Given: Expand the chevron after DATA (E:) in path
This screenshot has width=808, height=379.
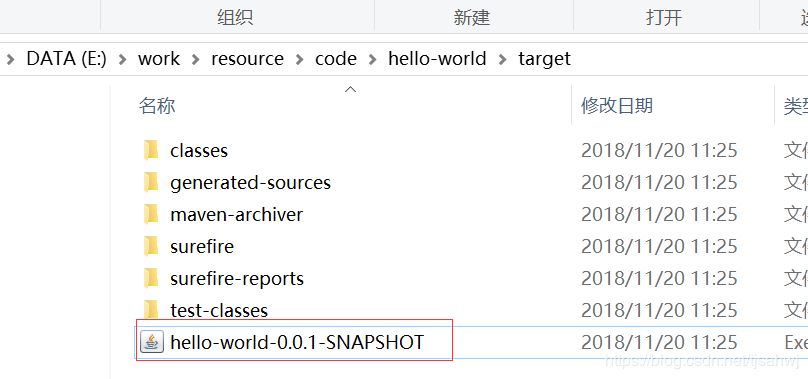Looking at the screenshot, I should pos(122,59).
